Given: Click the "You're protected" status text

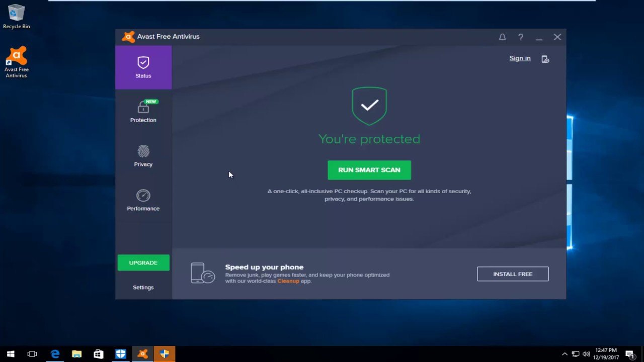Looking at the screenshot, I should coord(369,139).
